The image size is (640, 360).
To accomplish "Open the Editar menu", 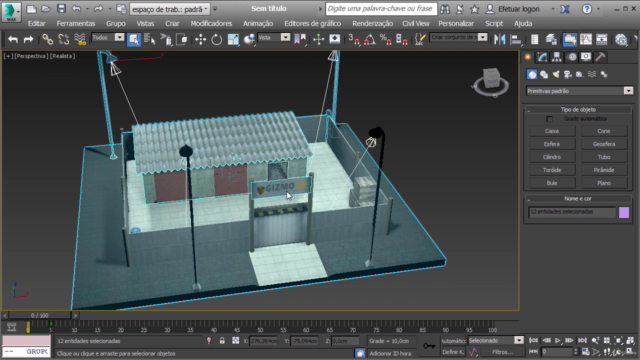I will click(x=36, y=24).
